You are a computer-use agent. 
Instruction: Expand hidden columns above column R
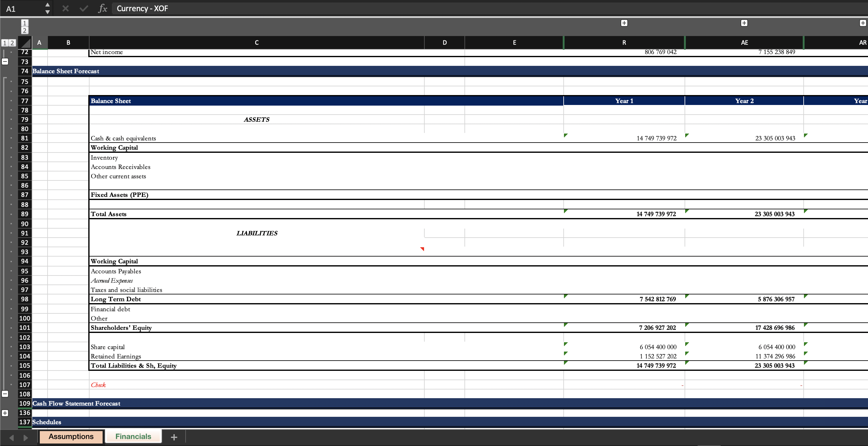click(x=624, y=23)
